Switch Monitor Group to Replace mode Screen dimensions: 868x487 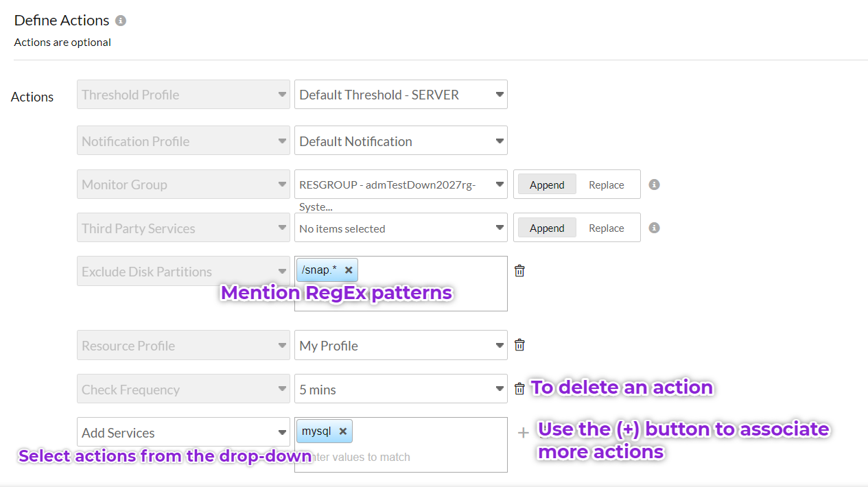[x=606, y=184]
